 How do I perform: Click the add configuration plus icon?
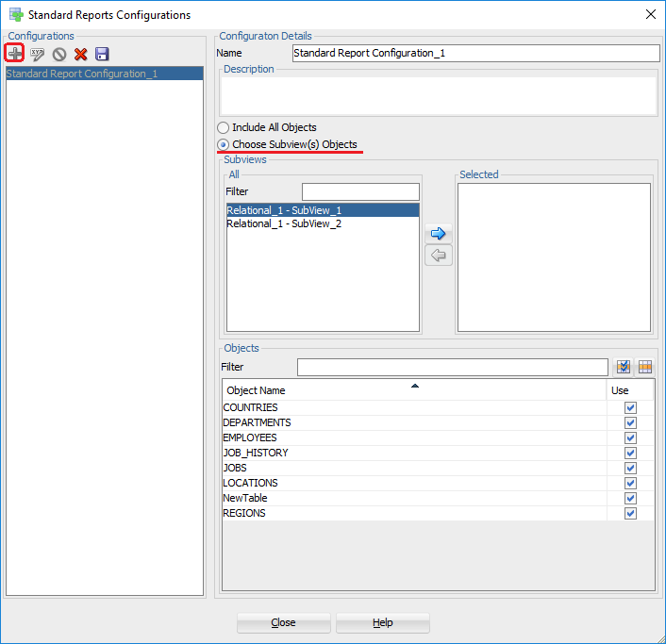(x=15, y=55)
